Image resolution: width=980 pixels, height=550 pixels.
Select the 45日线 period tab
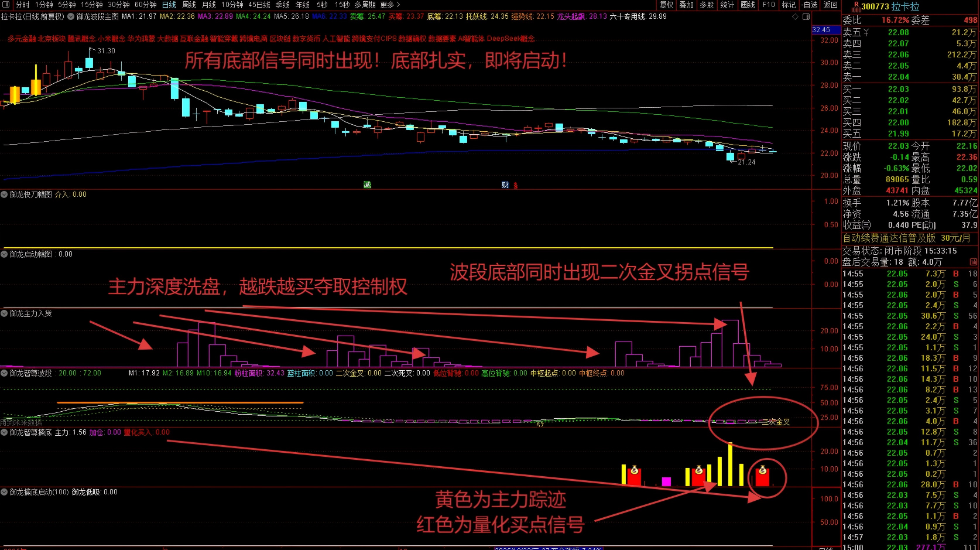(x=259, y=5)
